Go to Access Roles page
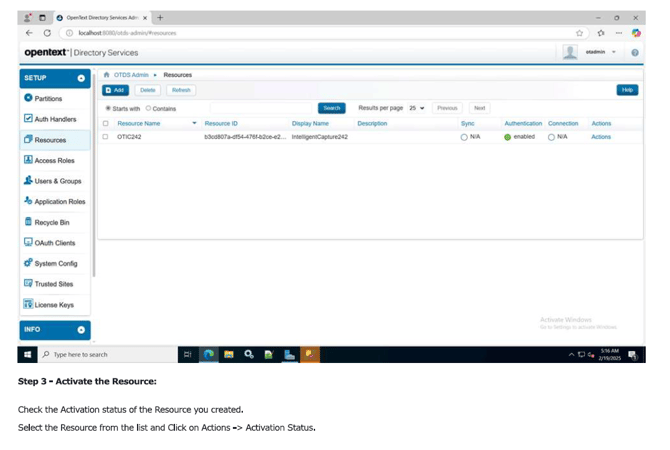Image resolution: width=670 pixels, height=450 pixels. point(54,160)
